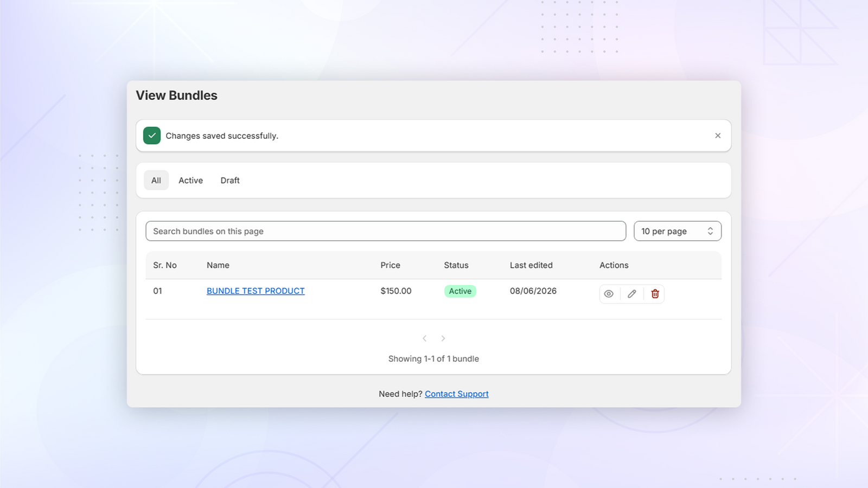
Task: Click 'Showing 1-1 of 1 bundle' text
Action: (433, 359)
